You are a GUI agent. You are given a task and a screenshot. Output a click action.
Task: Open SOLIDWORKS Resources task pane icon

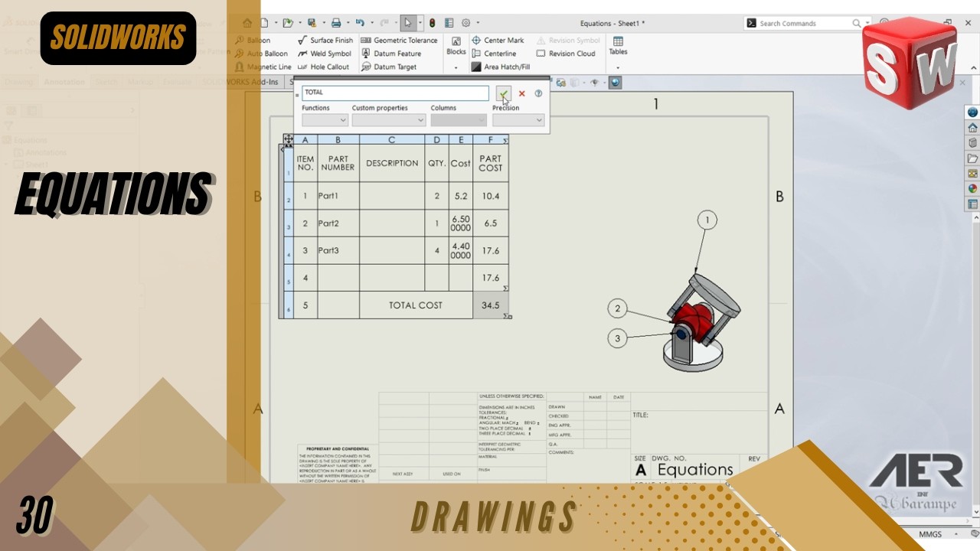pyautogui.click(x=972, y=128)
